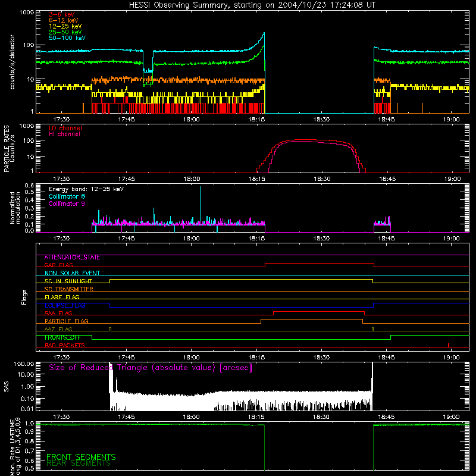The height and width of the screenshot is (476, 476).
Task: Click the 17:30 tick label in the counts plot
Action: click(x=61, y=120)
